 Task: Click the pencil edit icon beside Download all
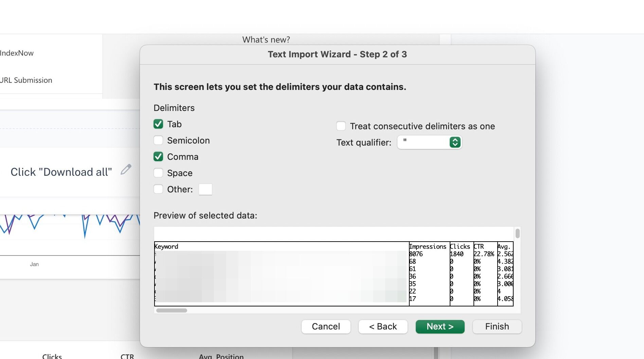coord(126,169)
